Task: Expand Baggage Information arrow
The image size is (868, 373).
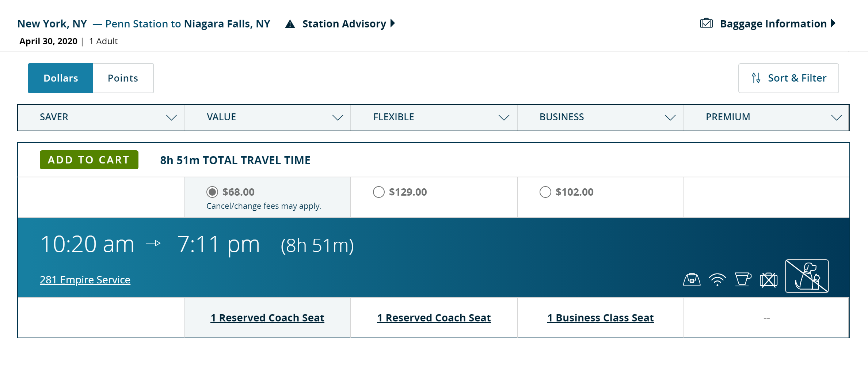Action: (833, 23)
